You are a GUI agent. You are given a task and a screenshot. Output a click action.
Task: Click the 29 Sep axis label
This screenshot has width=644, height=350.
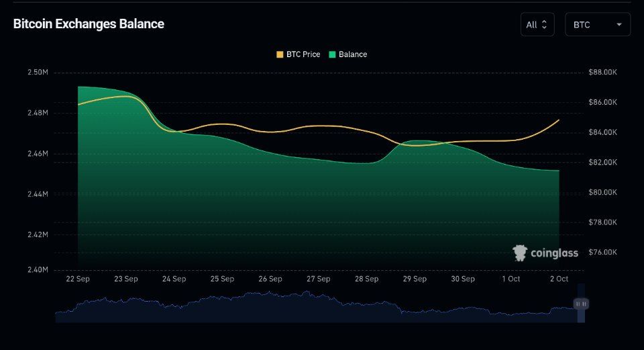click(415, 279)
